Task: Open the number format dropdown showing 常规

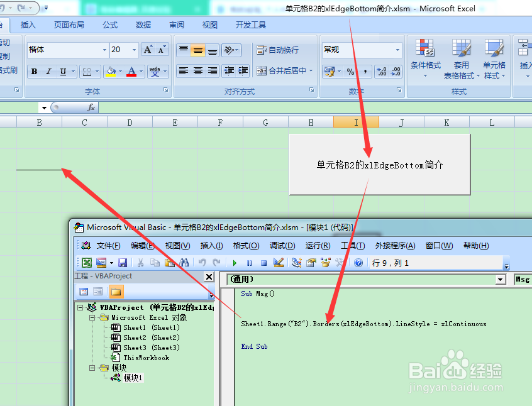Action: tap(397, 50)
